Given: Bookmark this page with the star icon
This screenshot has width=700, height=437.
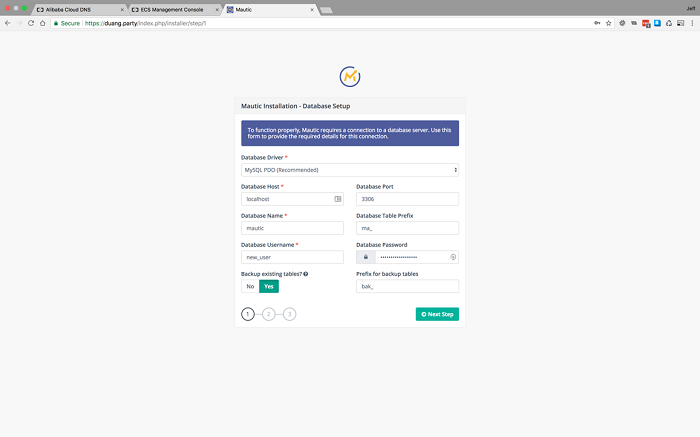Looking at the screenshot, I should pyautogui.click(x=608, y=23).
